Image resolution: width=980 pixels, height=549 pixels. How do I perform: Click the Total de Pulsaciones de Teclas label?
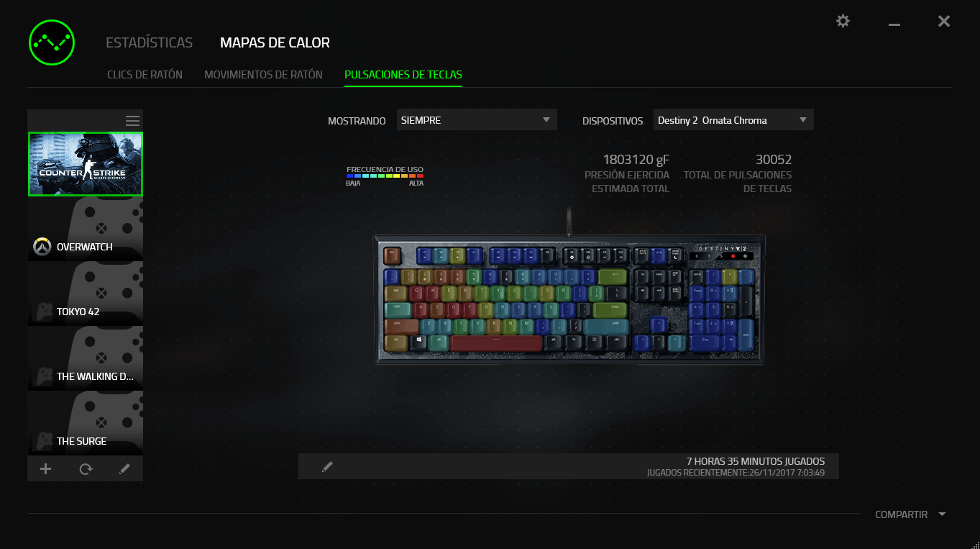(x=738, y=182)
